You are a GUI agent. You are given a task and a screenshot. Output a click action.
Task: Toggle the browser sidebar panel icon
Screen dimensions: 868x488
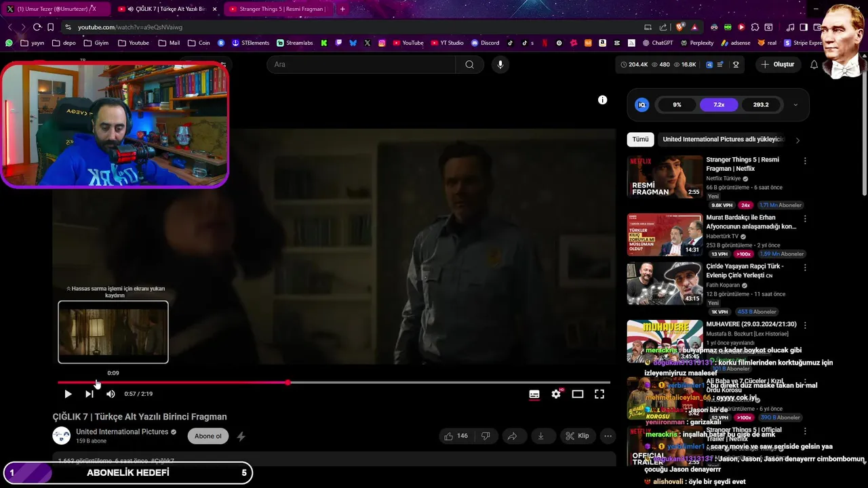point(804,27)
